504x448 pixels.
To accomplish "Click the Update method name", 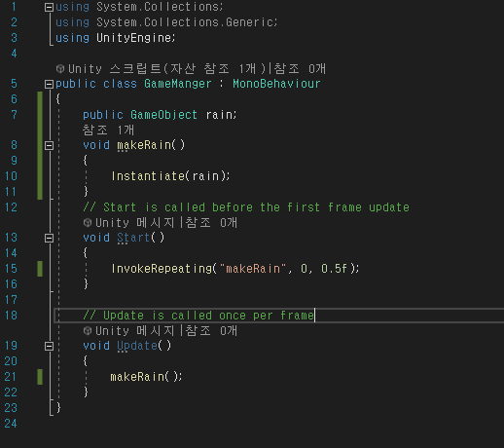I will (137, 346).
